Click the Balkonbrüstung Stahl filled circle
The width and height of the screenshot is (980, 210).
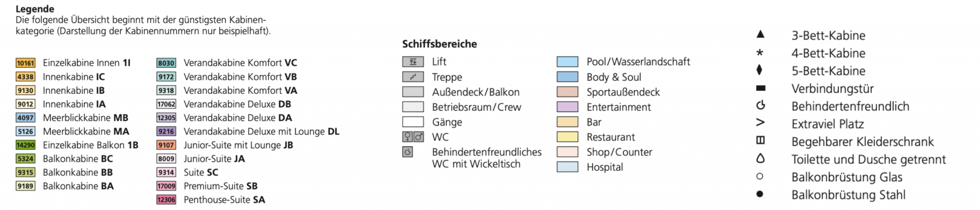click(760, 194)
